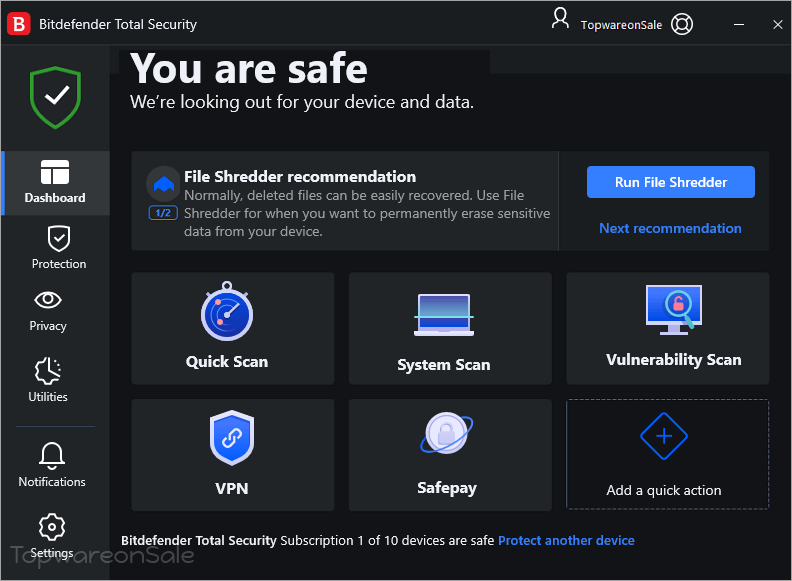This screenshot has width=792, height=581.
Task: Click the Bitdefender Total Security title text
Action: [118, 24]
